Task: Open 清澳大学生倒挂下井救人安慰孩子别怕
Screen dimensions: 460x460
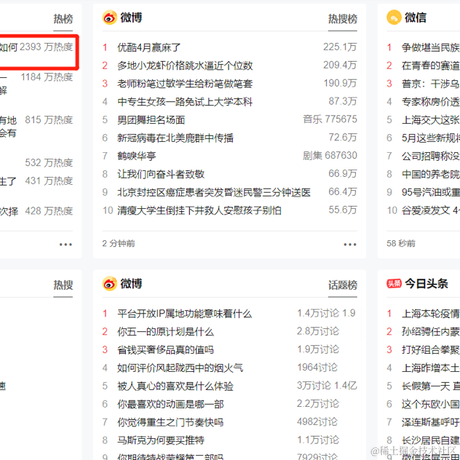Action: click(x=199, y=210)
